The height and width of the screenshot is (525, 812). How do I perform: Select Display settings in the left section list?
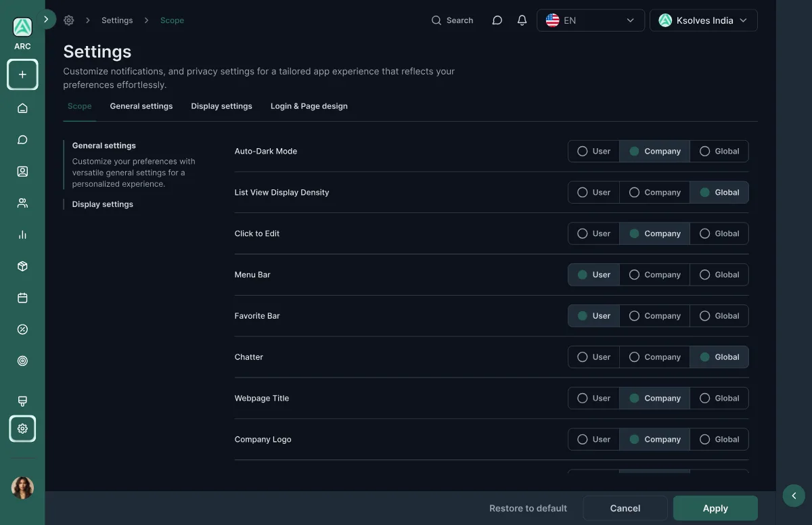point(103,204)
